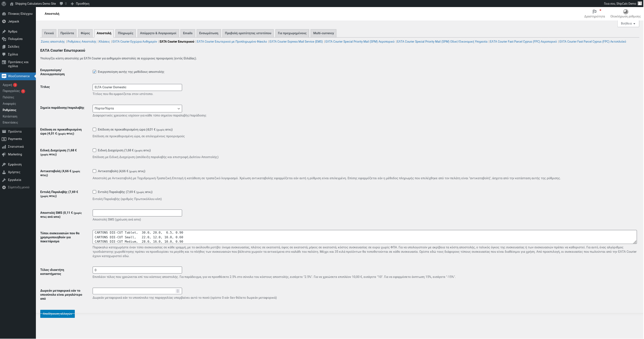Switch to Για προχωρημένους tab

(292, 33)
